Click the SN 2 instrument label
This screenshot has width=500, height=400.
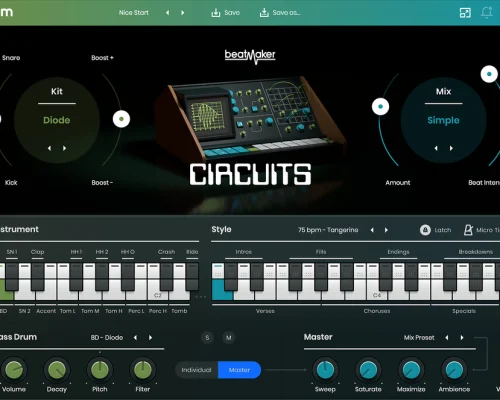pos(25,311)
